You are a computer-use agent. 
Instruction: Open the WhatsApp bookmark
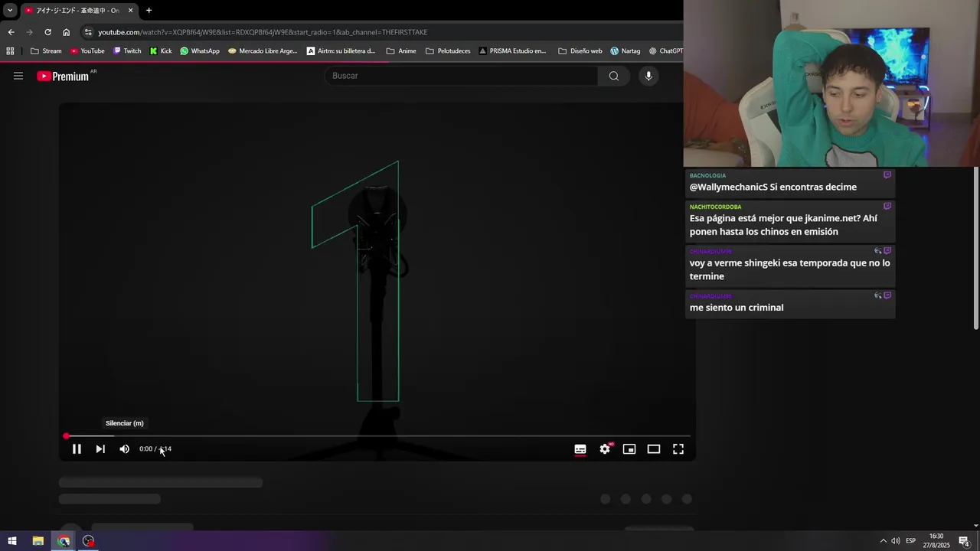(200, 51)
